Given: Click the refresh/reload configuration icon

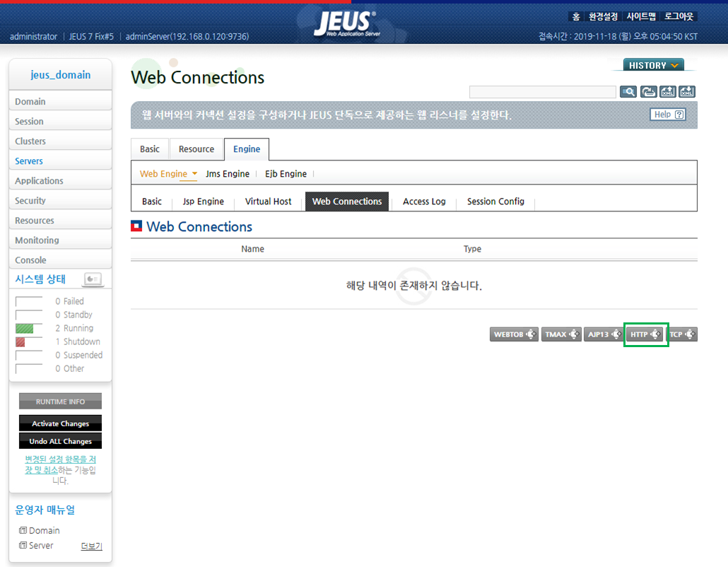Looking at the screenshot, I should point(648,92).
